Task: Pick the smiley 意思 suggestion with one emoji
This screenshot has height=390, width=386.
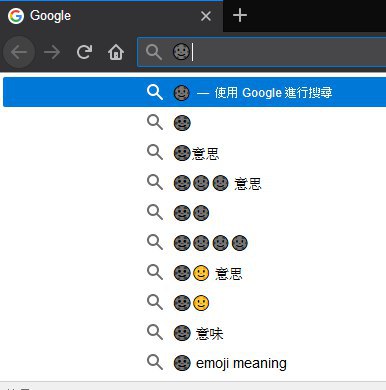Action: pyautogui.click(x=194, y=153)
